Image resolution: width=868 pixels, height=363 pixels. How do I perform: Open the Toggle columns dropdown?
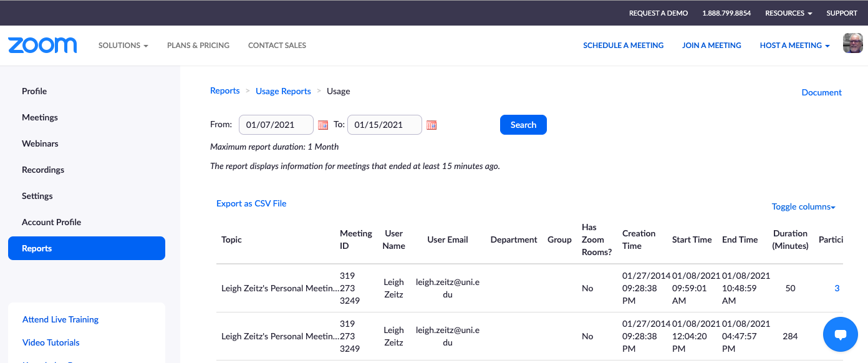click(x=803, y=206)
